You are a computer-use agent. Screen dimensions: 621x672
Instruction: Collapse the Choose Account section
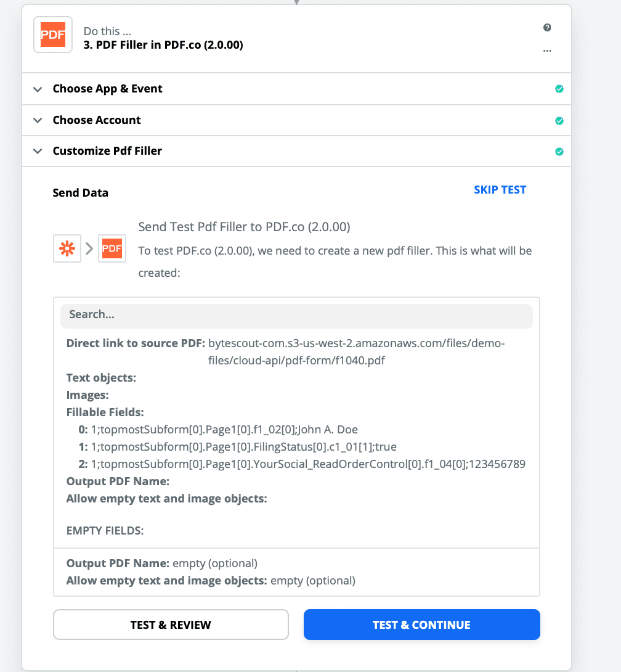coord(37,121)
